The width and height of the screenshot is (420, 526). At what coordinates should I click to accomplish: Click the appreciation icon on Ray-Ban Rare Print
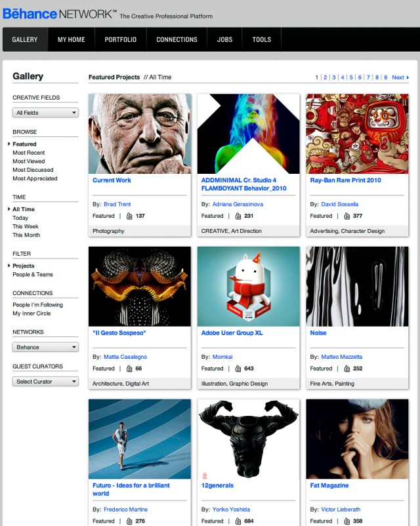pyautogui.click(x=346, y=216)
